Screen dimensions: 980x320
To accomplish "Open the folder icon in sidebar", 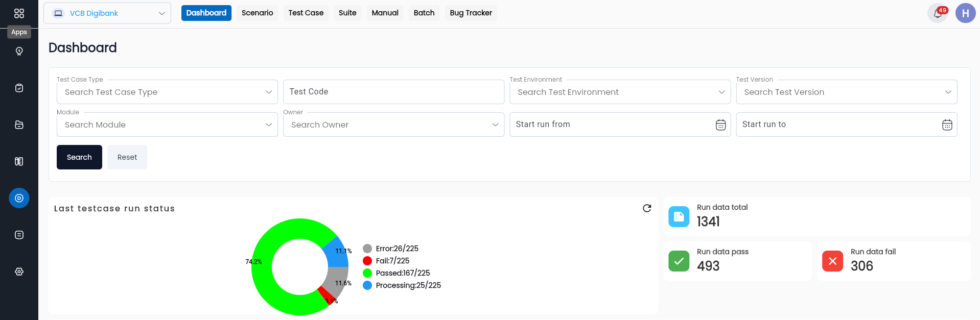I will click(19, 125).
